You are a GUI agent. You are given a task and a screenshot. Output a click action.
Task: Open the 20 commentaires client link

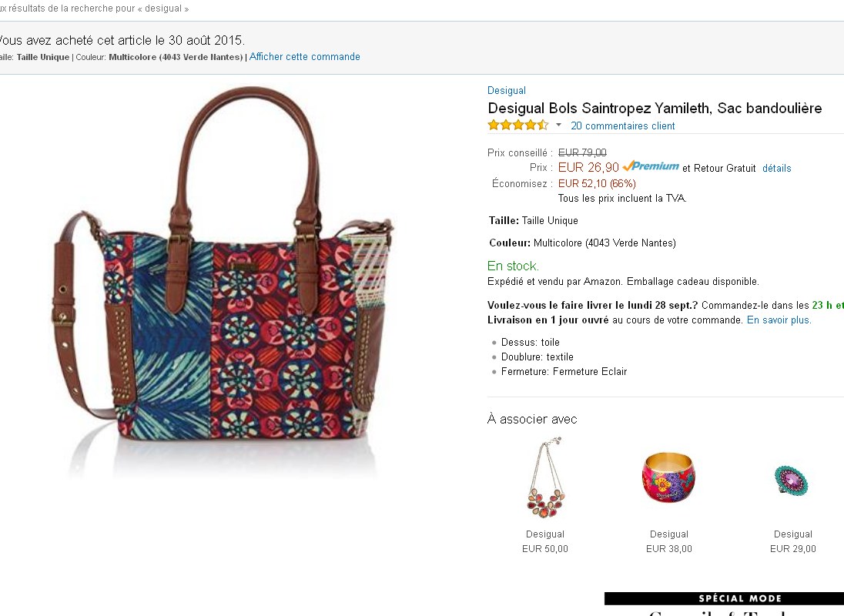[622, 126]
